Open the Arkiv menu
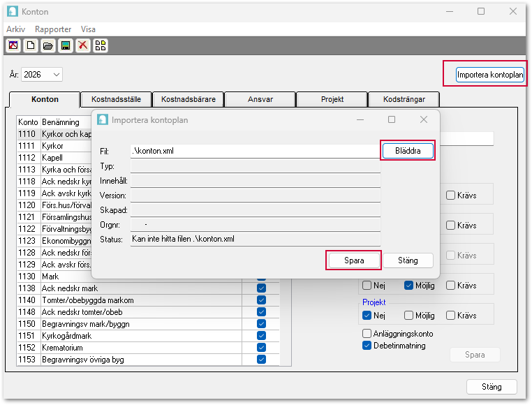532x405 pixels. click(x=15, y=29)
